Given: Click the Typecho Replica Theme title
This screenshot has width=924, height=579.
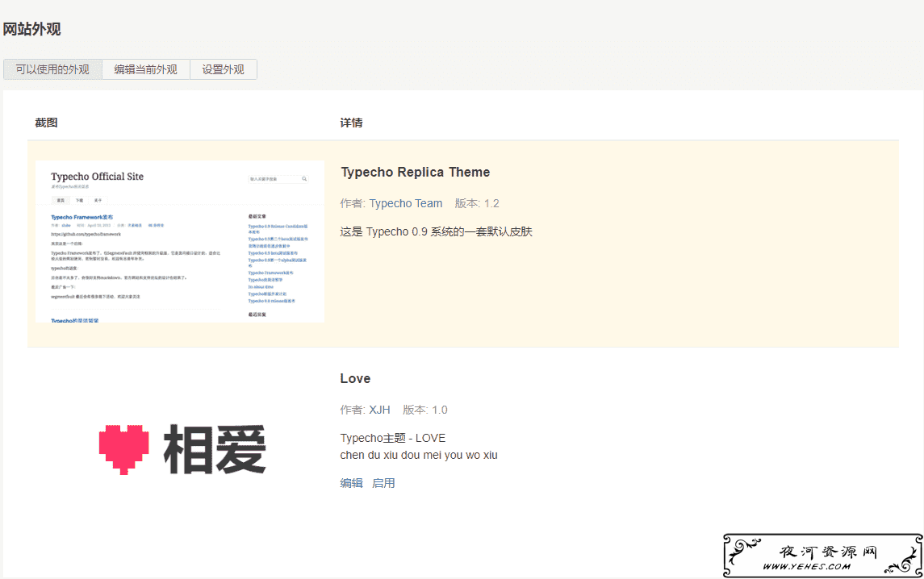Looking at the screenshot, I should coord(416,172).
